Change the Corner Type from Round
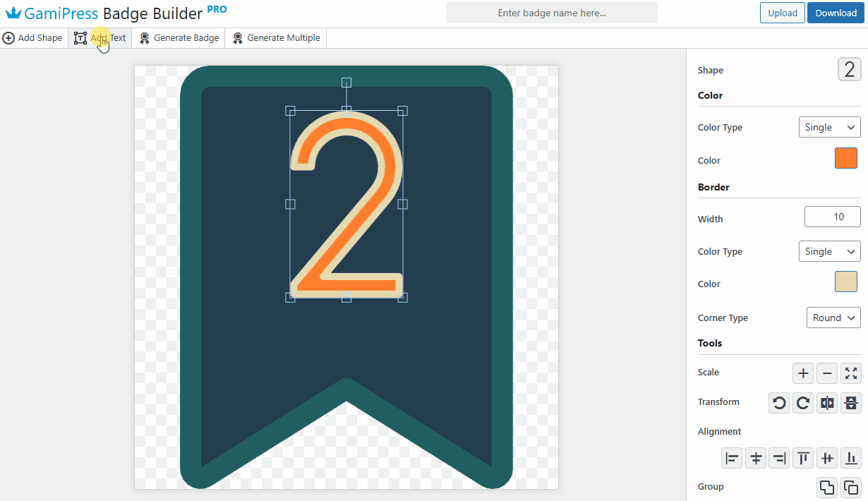This screenshot has width=868, height=501. click(833, 318)
